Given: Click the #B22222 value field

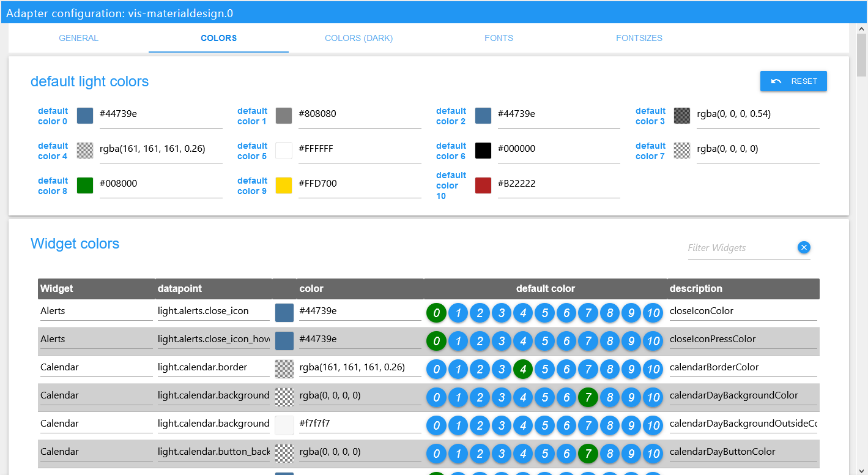Looking at the screenshot, I should 558,184.
